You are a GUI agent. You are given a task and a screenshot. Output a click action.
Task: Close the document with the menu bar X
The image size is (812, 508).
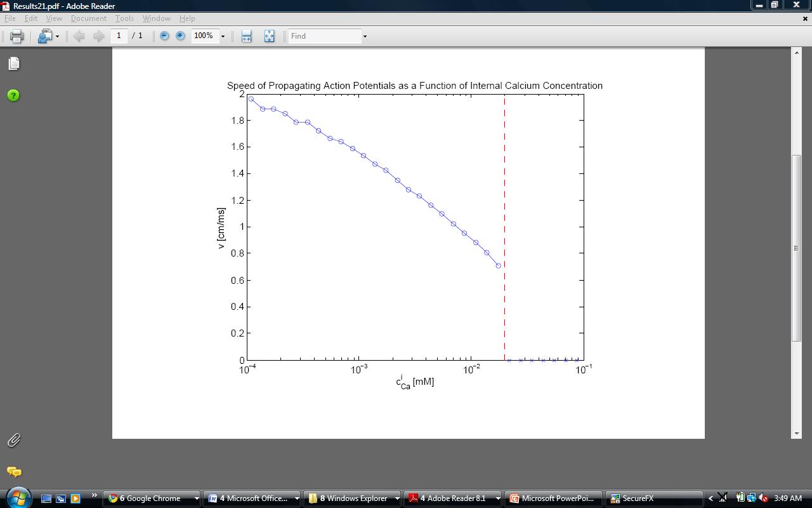pos(805,18)
